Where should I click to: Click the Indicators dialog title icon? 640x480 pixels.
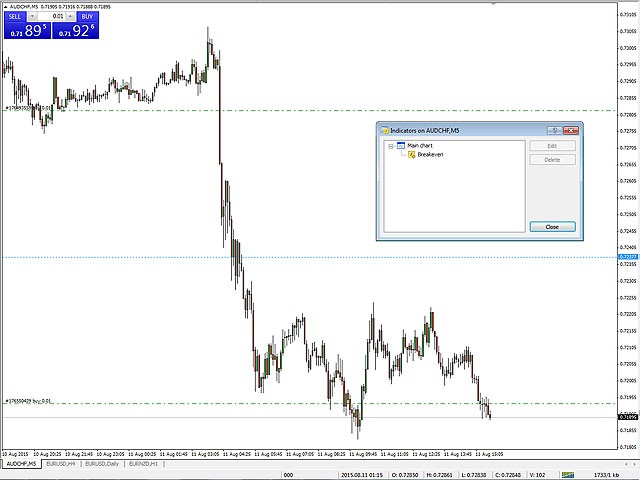(384, 131)
